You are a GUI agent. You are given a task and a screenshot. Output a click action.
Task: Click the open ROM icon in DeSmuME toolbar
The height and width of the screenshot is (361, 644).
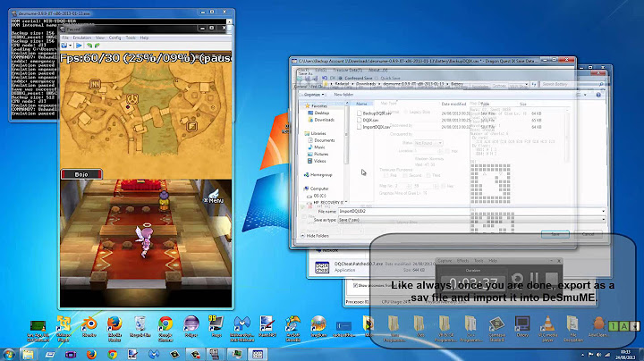click(x=64, y=46)
